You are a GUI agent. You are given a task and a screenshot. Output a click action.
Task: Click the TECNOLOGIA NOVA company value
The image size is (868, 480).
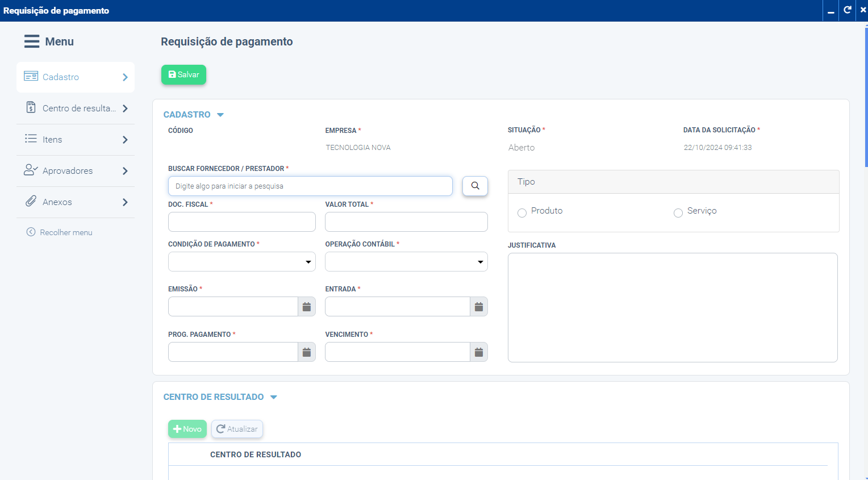point(358,148)
